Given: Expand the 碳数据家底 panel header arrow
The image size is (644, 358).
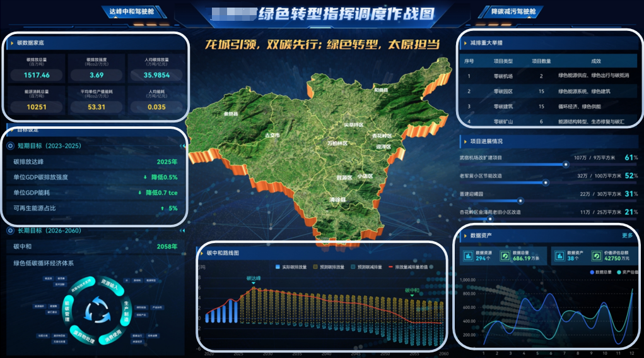Looking at the screenshot, I should pyautogui.click(x=11, y=44).
